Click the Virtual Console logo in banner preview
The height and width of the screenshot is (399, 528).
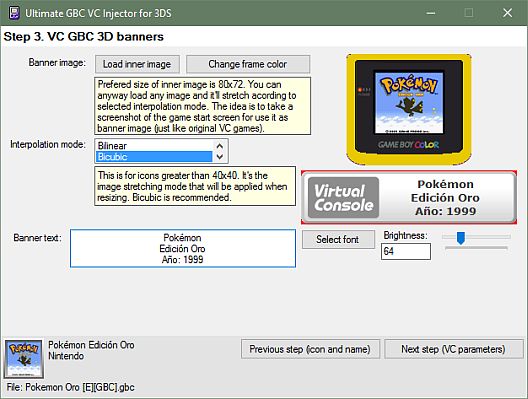[343, 198]
